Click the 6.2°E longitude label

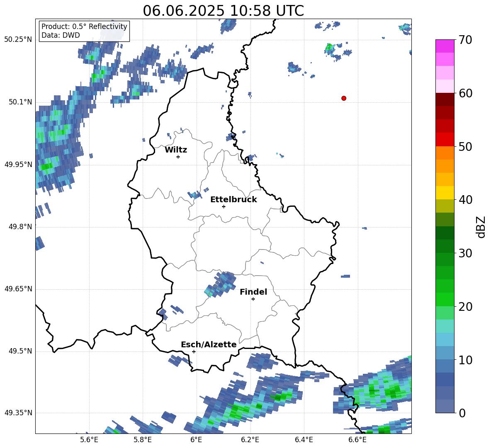[250, 440]
